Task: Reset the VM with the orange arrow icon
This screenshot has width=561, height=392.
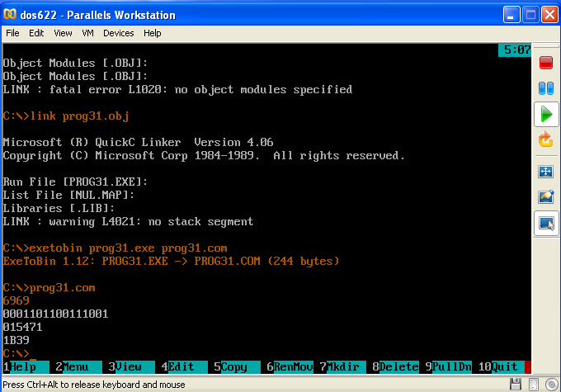Action: [x=546, y=139]
